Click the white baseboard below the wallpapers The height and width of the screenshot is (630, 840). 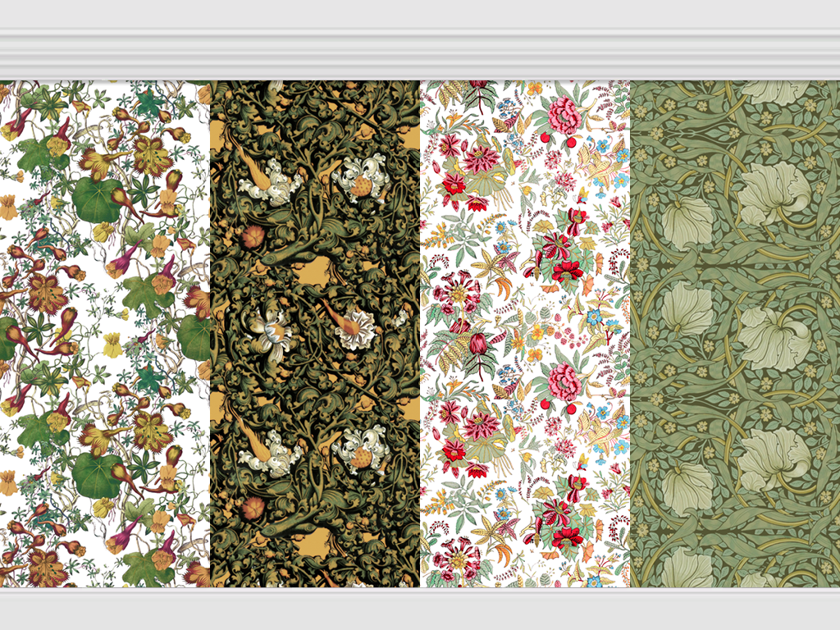point(420,607)
